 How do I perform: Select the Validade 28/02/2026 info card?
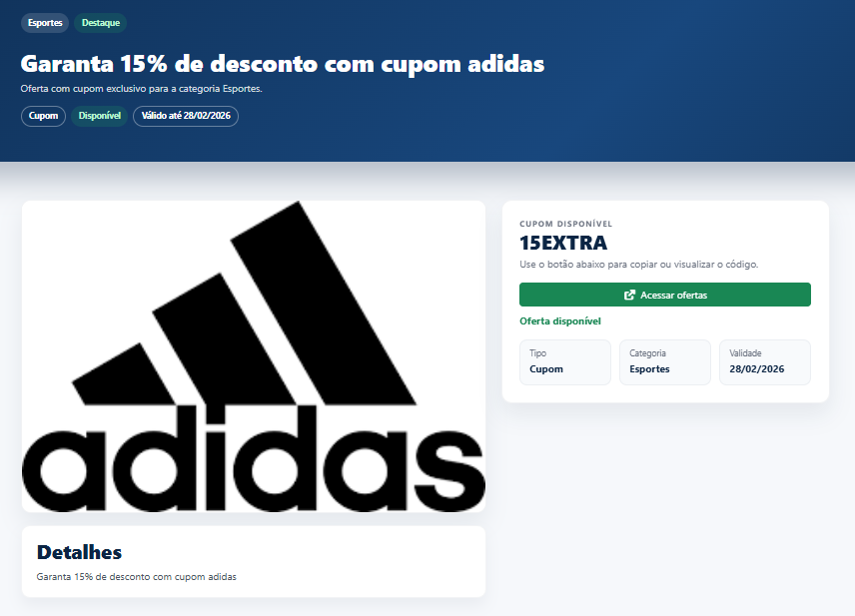[765, 362]
